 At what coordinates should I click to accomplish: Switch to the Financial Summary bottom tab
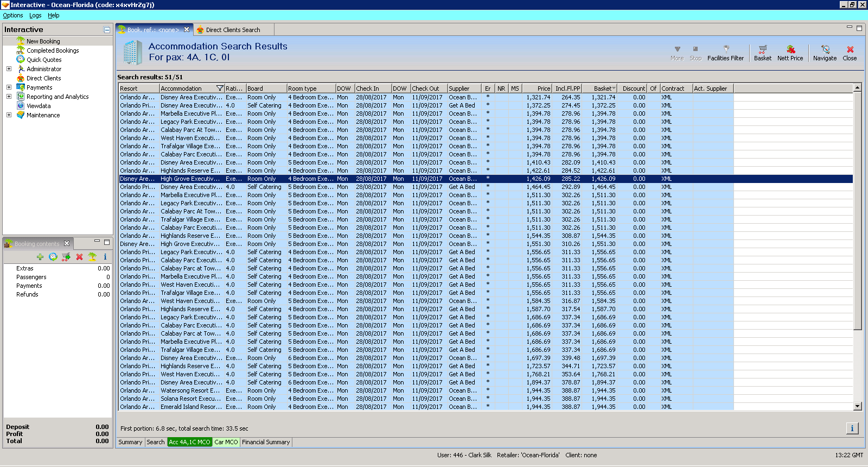[x=266, y=442]
